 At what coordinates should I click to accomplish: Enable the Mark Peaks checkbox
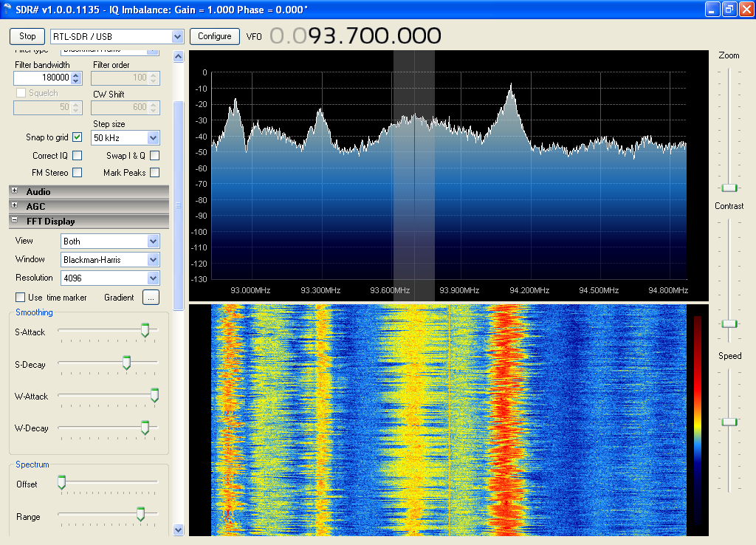tap(154, 173)
